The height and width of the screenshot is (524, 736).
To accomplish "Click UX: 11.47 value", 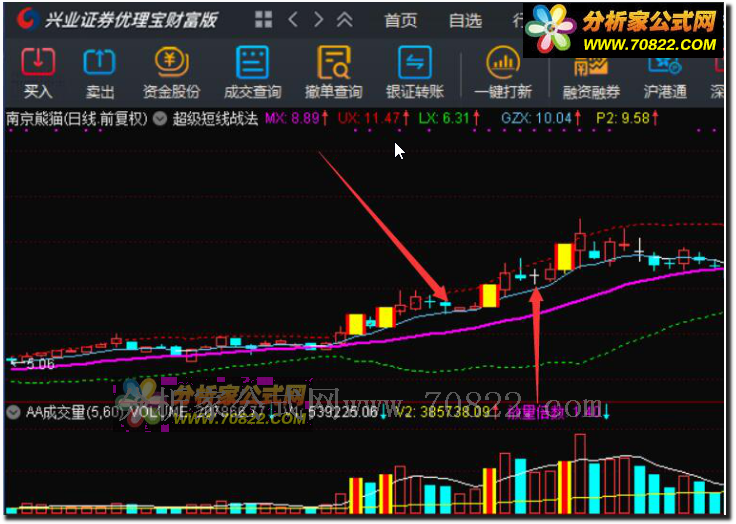I will 373,118.
